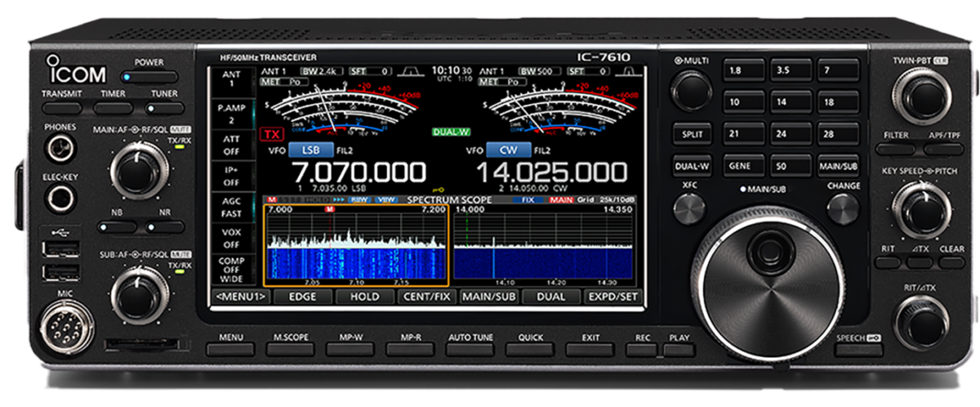Image resolution: width=980 pixels, height=407 pixels.
Task: Tap the DUAL scope key
Action: [551, 297]
